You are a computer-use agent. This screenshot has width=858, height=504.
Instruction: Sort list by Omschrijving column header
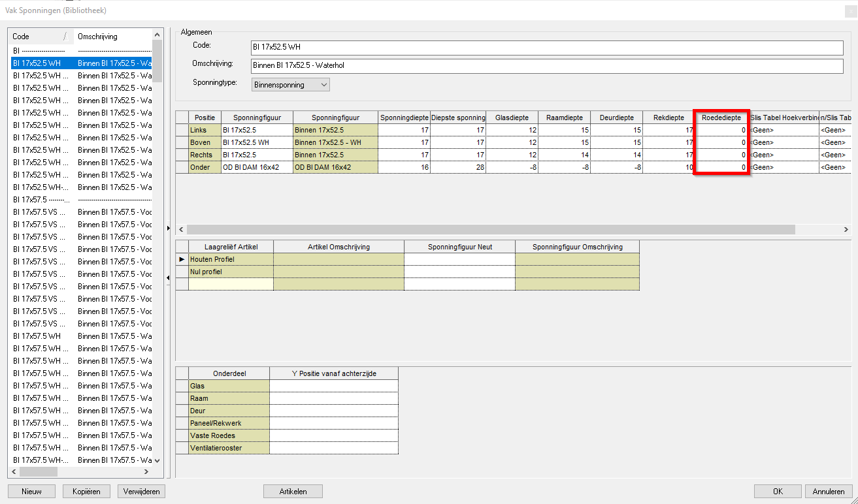tap(112, 37)
